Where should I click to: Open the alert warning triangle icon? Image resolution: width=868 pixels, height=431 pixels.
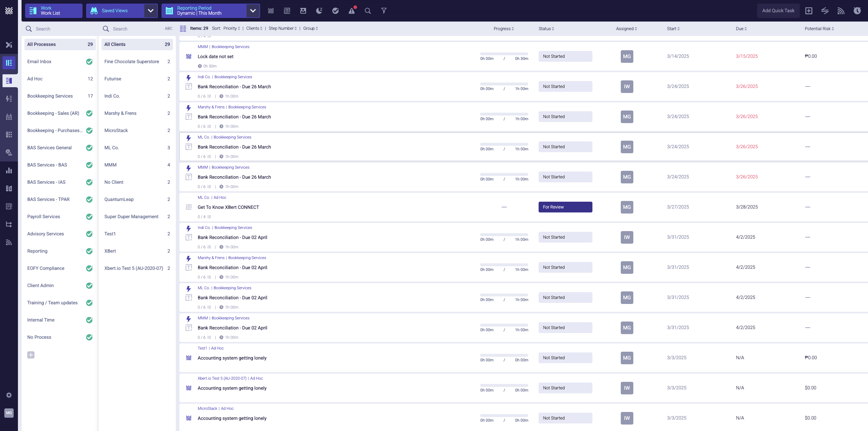(x=352, y=11)
